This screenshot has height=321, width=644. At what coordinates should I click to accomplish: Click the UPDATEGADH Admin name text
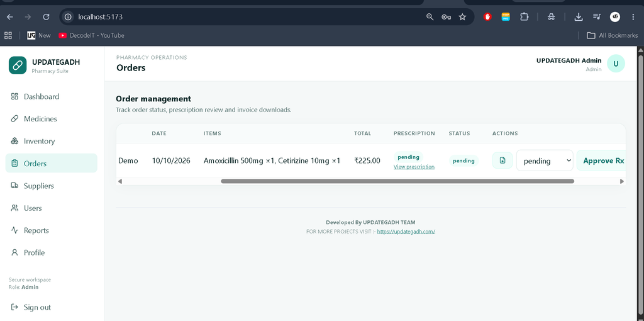pyautogui.click(x=569, y=60)
